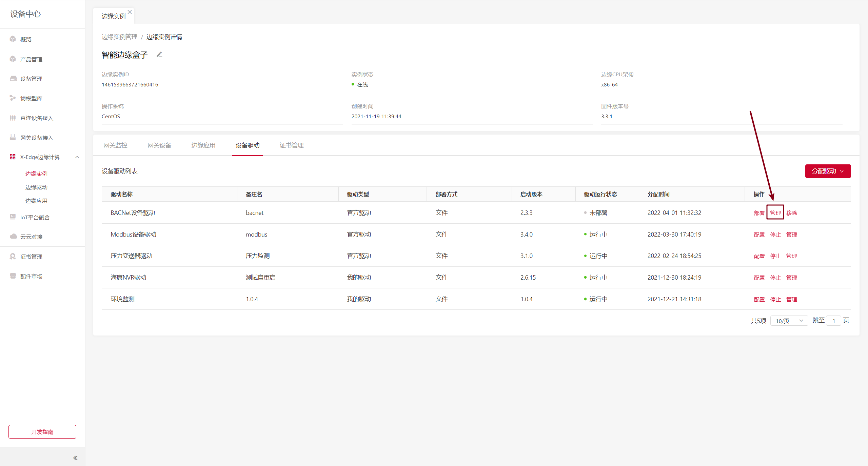The width and height of the screenshot is (868, 466).
Task: Click 管理 for BACNet设备驱动 row
Action: [775, 213]
